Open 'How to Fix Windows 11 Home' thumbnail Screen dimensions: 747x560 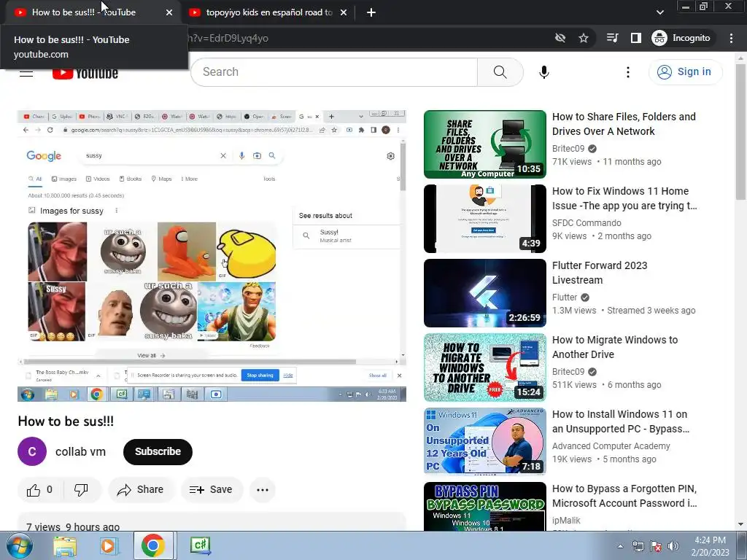(x=485, y=219)
